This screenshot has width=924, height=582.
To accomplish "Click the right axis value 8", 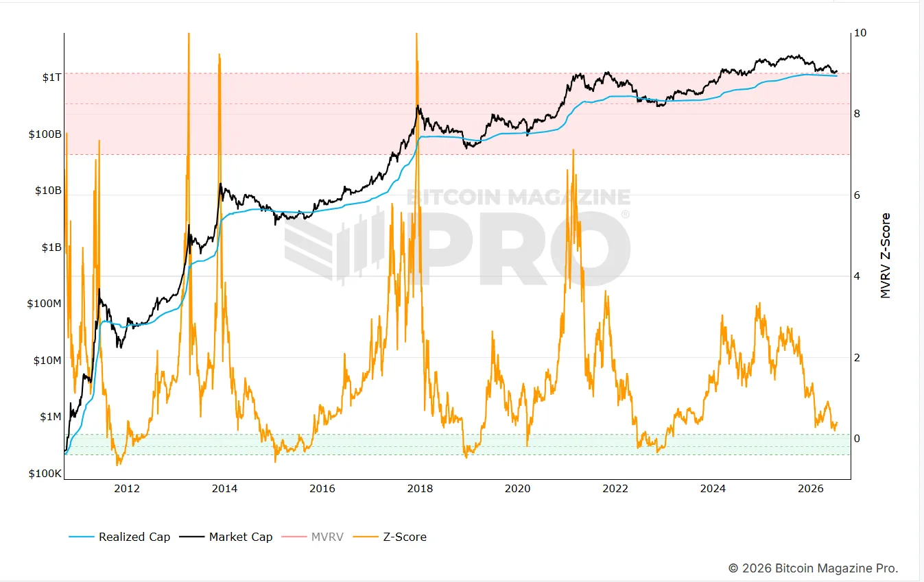I will click(858, 114).
